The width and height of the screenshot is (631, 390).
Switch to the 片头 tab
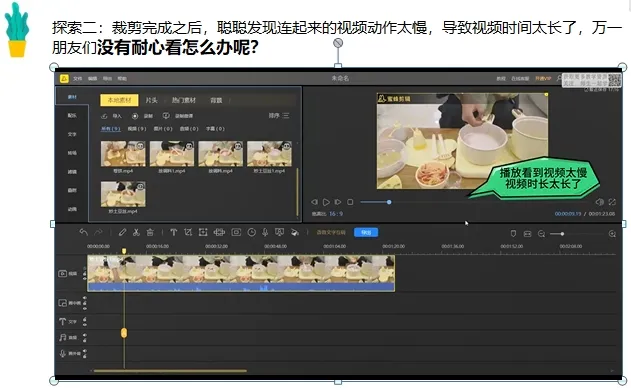pyautogui.click(x=151, y=100)
